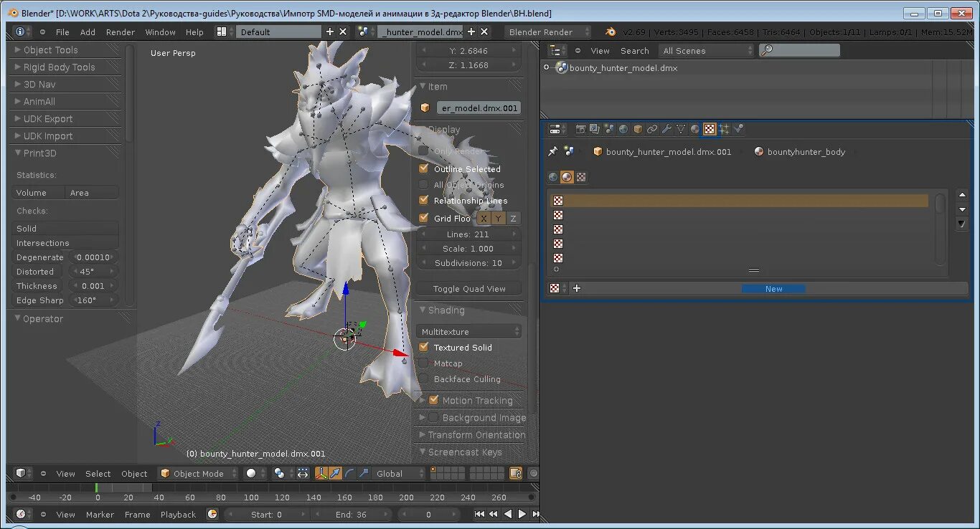
Task: Show world textures type icon
Action: pos(553,177)
